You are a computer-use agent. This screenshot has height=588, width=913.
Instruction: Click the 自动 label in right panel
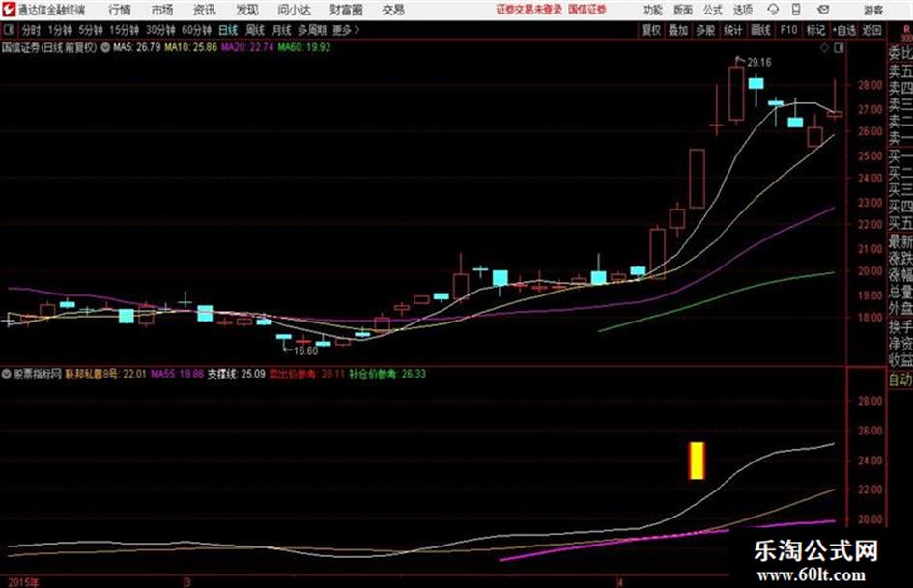click(900, 379)
